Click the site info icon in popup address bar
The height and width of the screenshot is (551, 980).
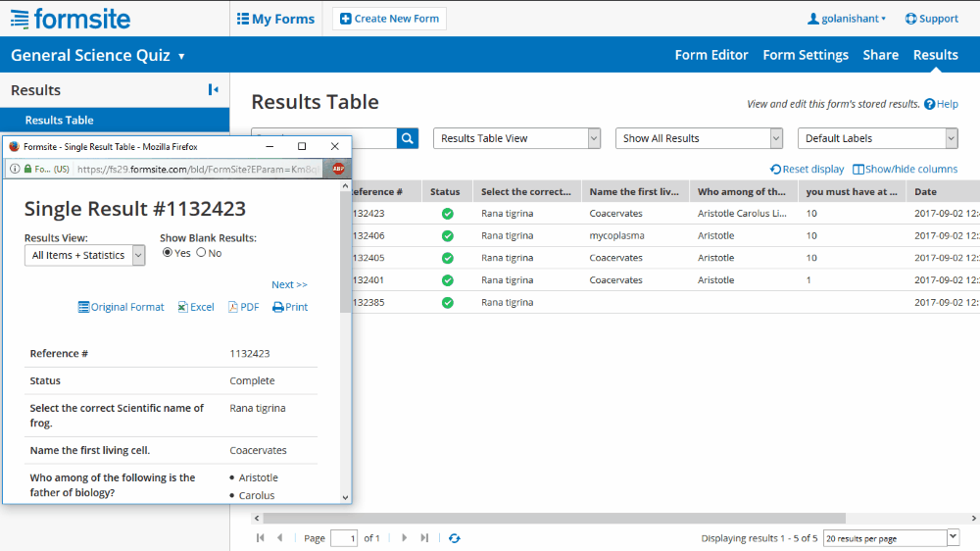[15, 169]
